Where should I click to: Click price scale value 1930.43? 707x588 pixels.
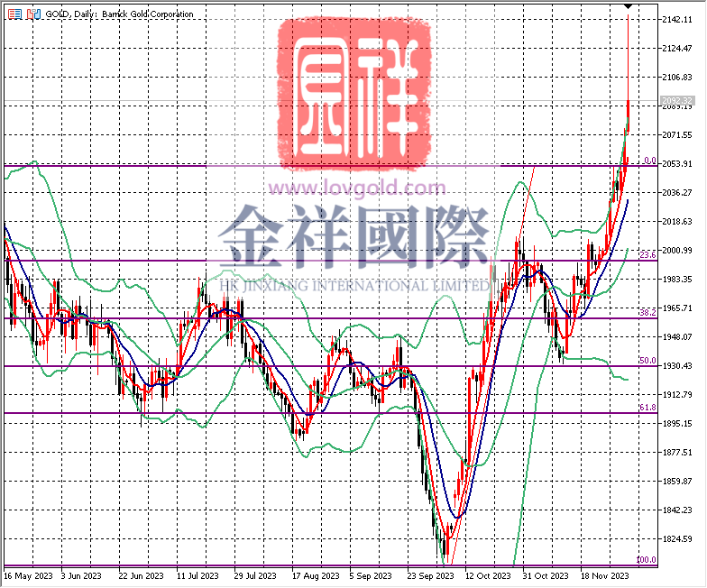[x=676, y=366]
